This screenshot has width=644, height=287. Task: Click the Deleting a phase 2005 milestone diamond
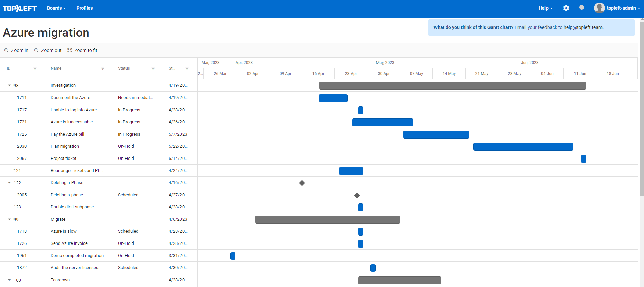click(357, 195)
